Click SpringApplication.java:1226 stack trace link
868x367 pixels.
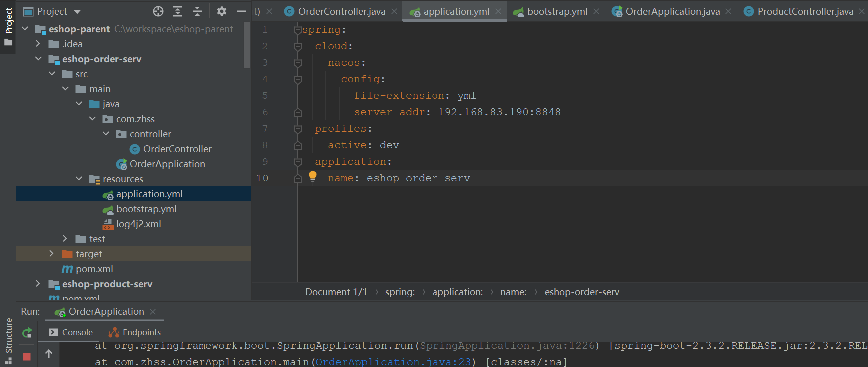pos(507,346)
